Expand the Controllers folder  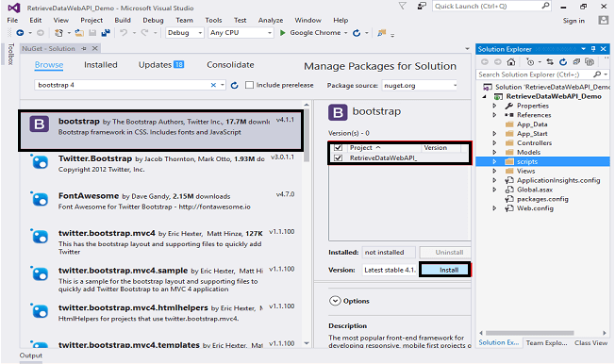(494, 142)
